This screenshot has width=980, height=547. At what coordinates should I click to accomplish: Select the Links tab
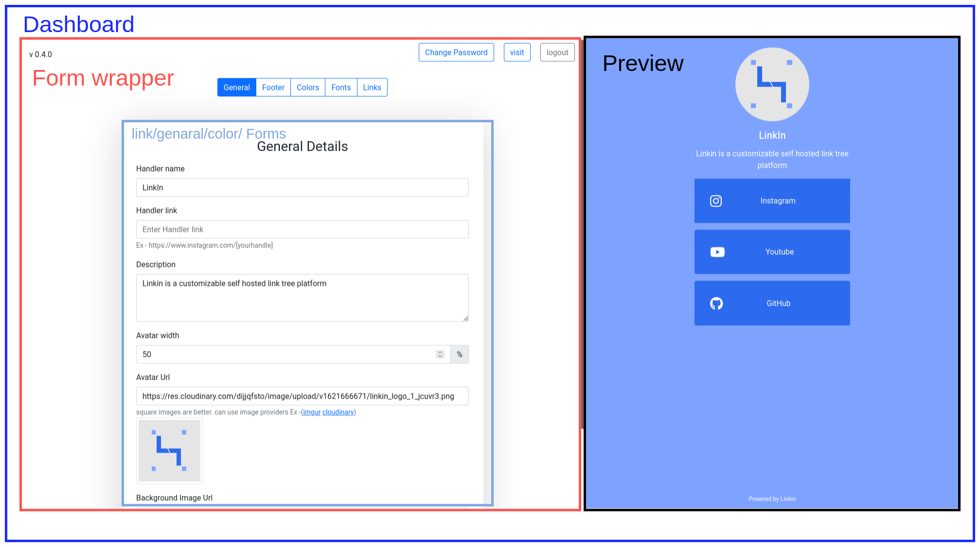coord(372,87)
